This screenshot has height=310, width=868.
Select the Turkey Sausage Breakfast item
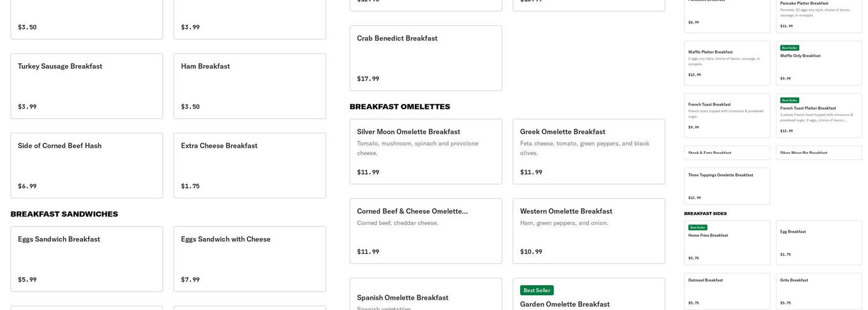click(87, 86)
